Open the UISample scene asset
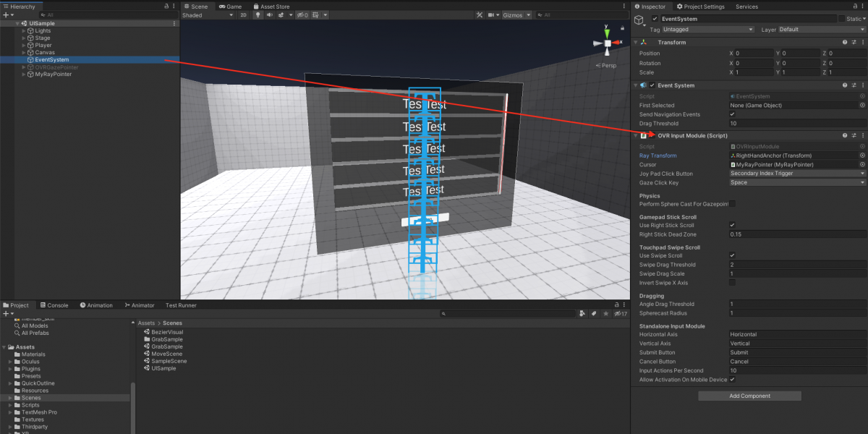This screenshot has width=868, height=434. [163, 368]
